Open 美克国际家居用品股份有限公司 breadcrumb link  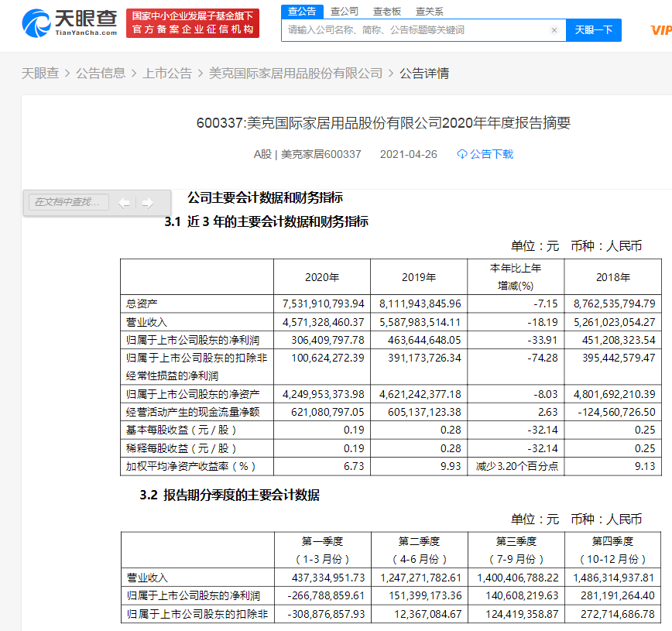pos(296,74)
